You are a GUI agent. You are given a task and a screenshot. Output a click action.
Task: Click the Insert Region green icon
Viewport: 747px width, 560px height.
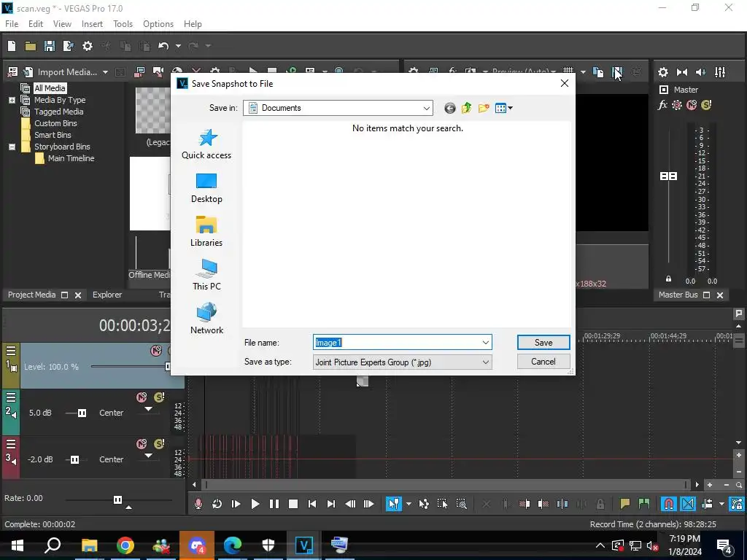pyautogui.click(x=643, y=504)
